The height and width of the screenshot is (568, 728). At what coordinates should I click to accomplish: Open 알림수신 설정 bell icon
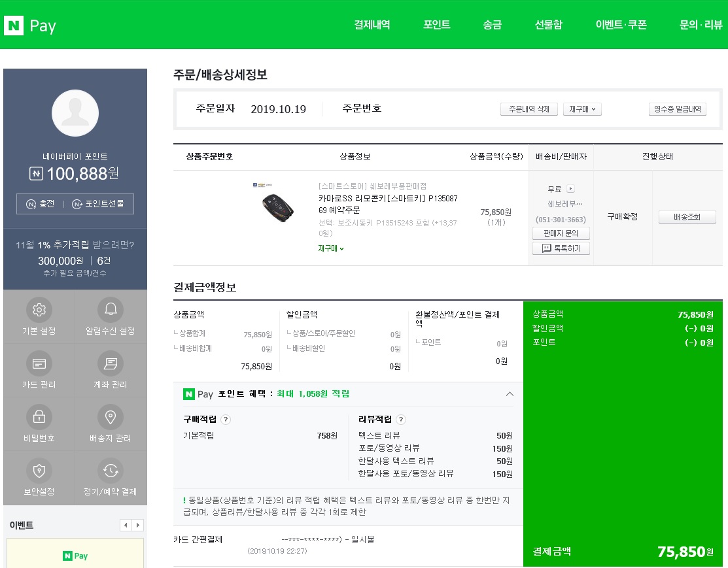pyautogui.click(x=111, y=310)
